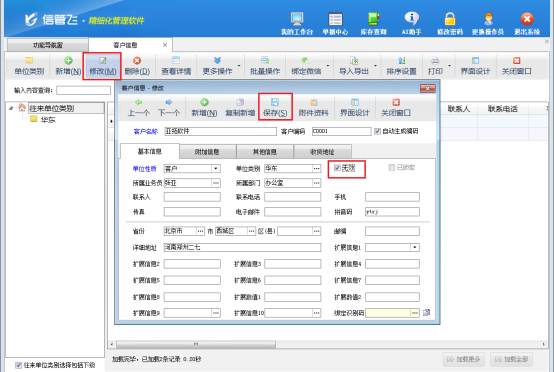Open the 库存查询 icon
Viewport: 554px width, 372px height.
click(x=373, y=19)
